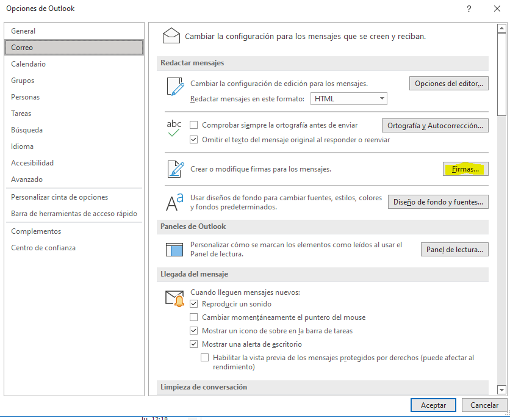Click the Aa fonts stationery icon
Viewport: 510px width, 420px height.
point(174,202)
